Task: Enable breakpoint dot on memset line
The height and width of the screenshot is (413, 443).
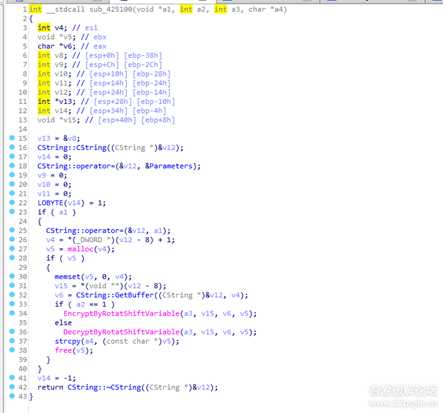Action: pyautogui.click(x=12, y=276)
